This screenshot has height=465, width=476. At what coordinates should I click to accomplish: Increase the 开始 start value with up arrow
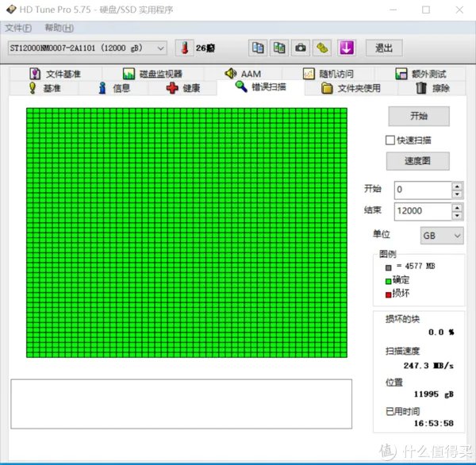pos(457,186)
